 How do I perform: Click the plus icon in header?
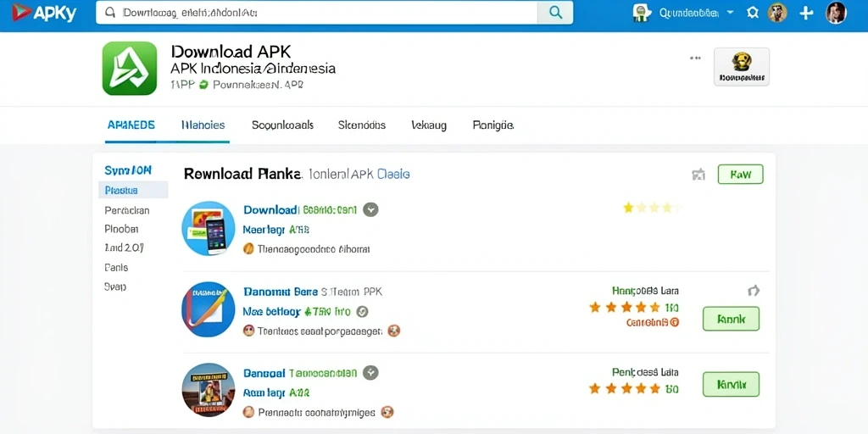[x=806, y=13]
